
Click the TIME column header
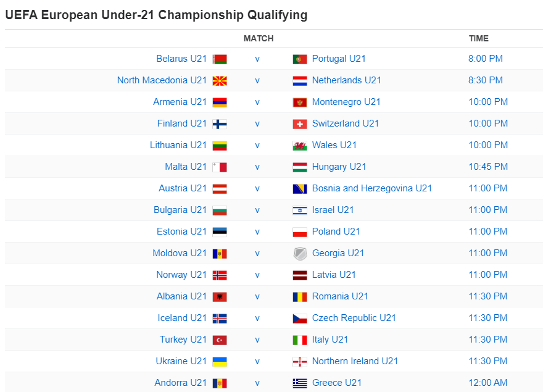[479, 38]
